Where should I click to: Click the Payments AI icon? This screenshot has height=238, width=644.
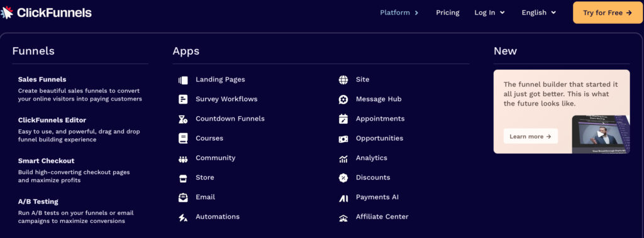343,198
